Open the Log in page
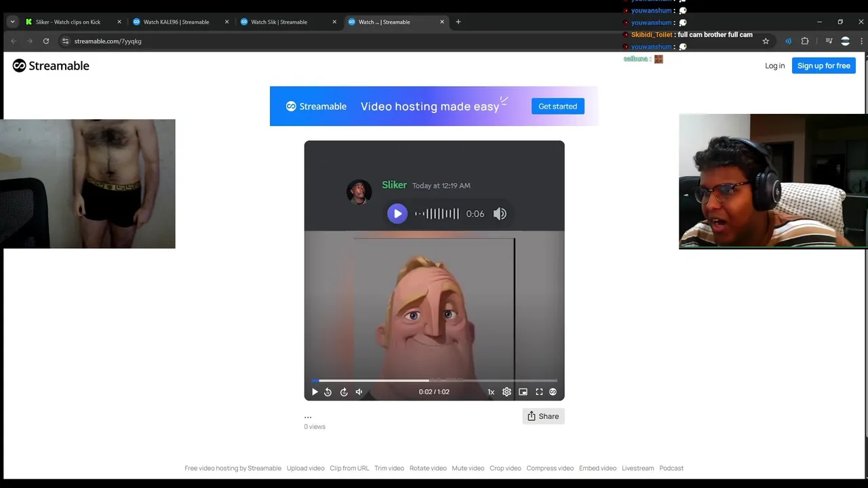The height and width of the screenshot is (488, 868). [774, 66]
